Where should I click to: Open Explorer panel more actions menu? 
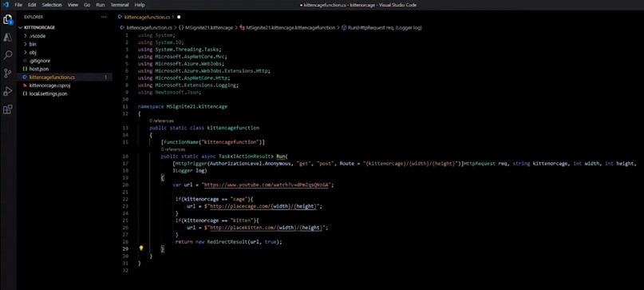coord(104,17)
